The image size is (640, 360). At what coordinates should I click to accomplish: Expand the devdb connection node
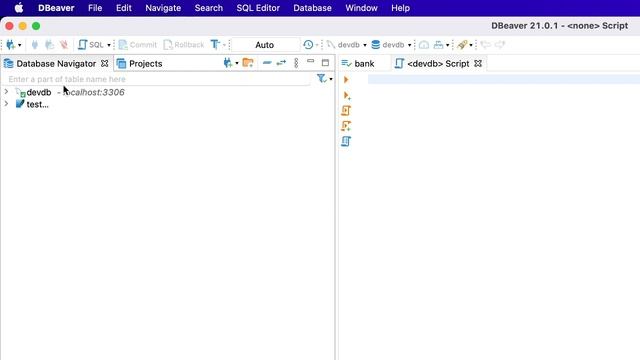click(x=6, y=92)
